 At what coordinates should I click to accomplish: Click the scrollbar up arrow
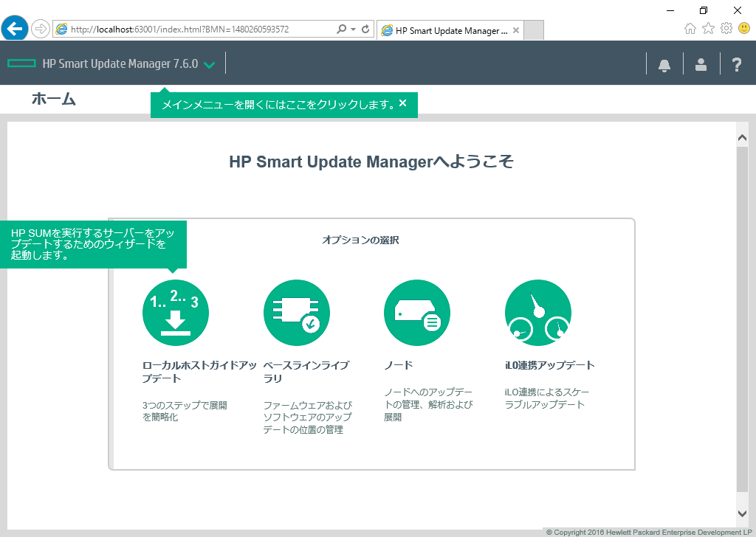pyautogui.click(x=743, y=138)
